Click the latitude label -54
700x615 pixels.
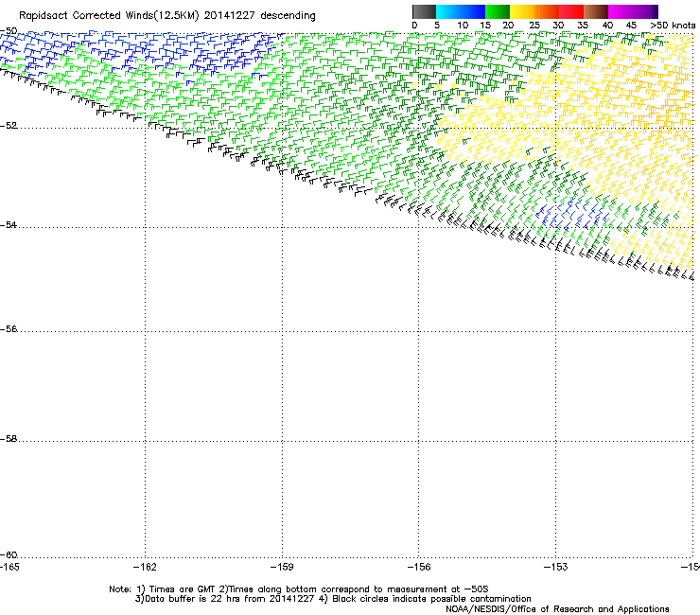tap(9, 224)
